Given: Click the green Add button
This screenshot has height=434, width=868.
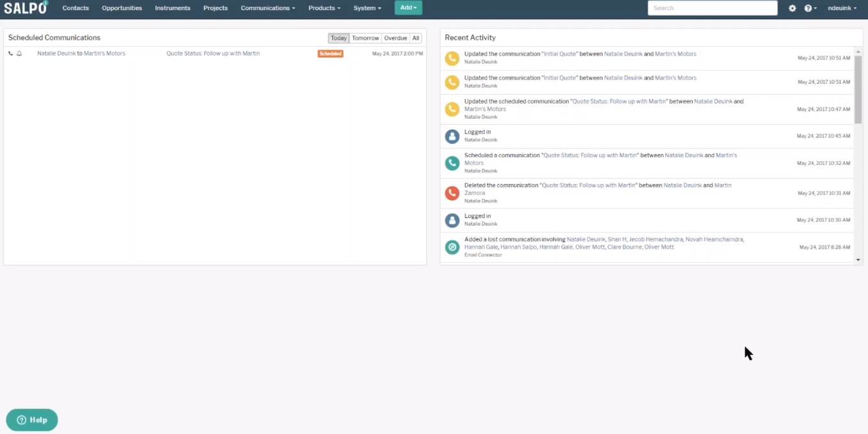Looking at the screenshot, I should click(x=408, y=8).
